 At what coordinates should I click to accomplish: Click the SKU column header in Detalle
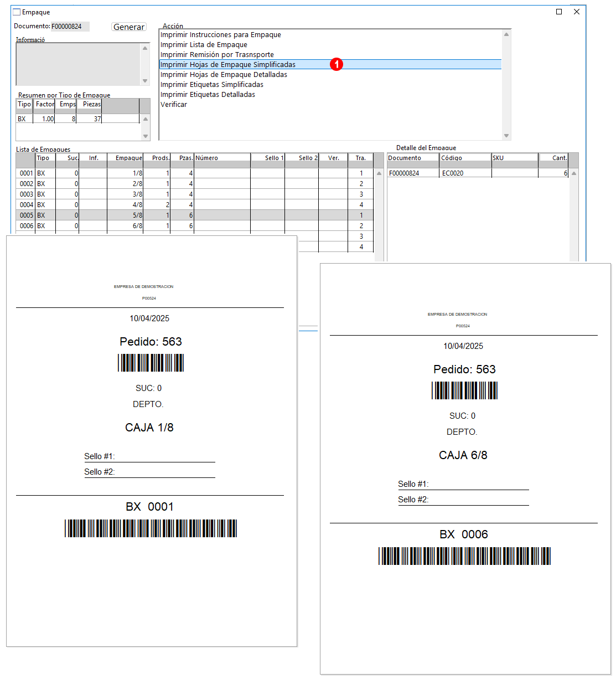point(515,158)
